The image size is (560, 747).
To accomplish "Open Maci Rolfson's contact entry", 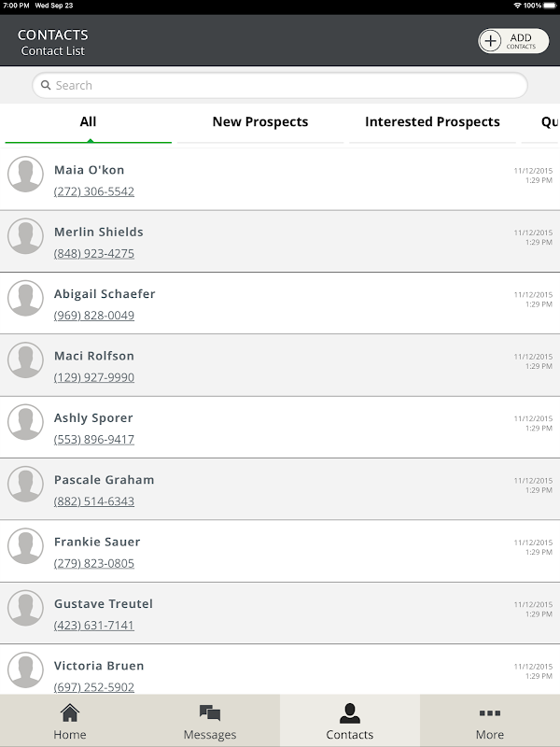I will point(94,356).
